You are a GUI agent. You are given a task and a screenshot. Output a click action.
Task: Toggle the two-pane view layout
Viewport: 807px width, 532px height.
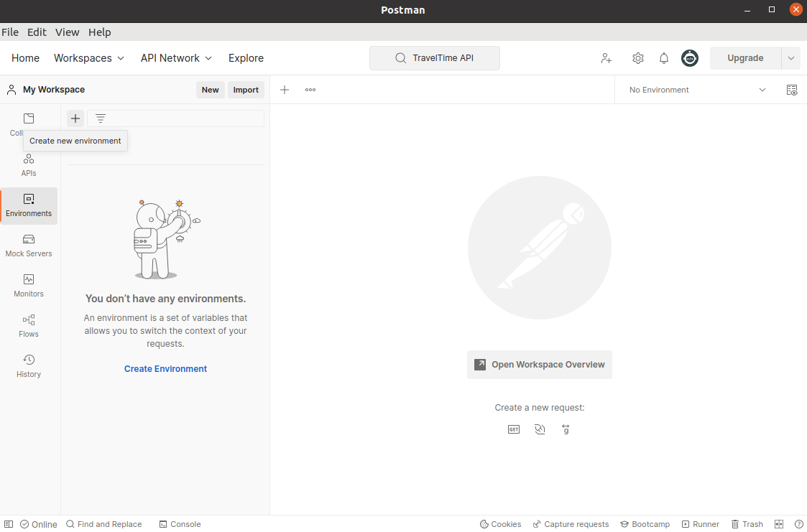coord(778,524)
